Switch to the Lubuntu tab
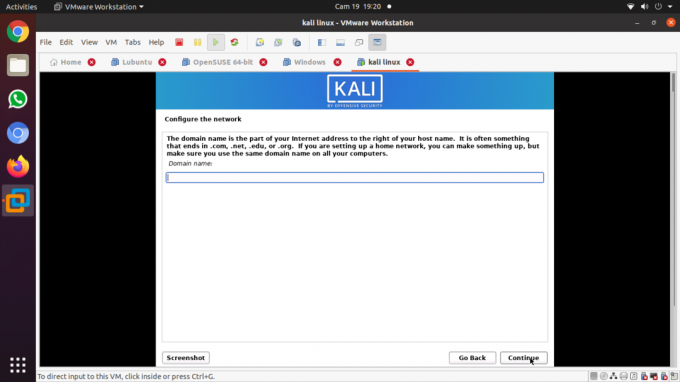The width and height of the screenshot is (680, 382). [132, 62]
